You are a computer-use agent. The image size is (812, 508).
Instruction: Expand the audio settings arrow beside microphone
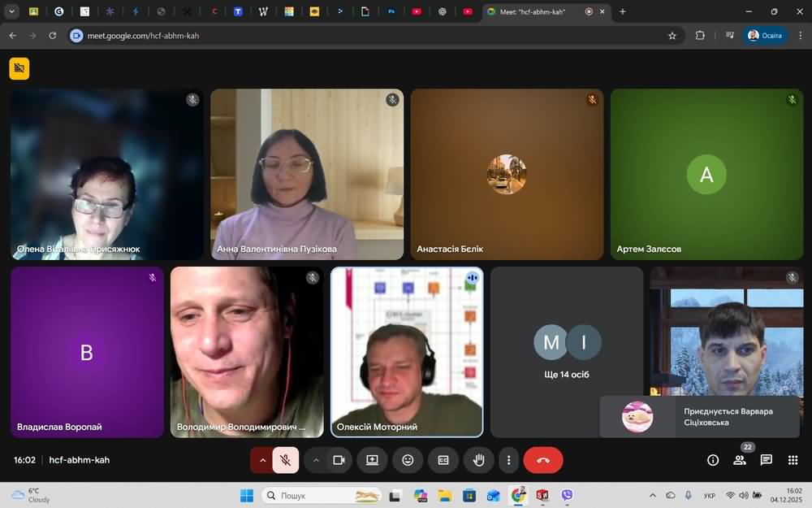262,460
